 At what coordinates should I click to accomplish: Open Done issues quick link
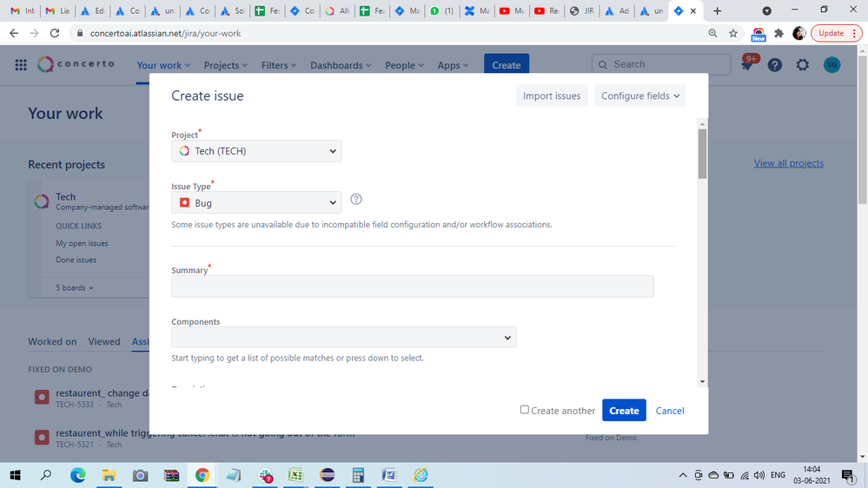point(76,260)
